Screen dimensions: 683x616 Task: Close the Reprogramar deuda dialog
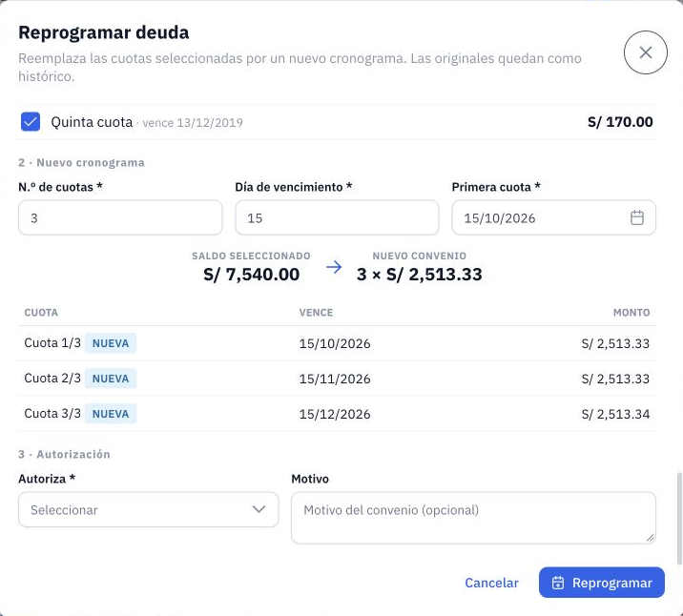click(645, 52)
